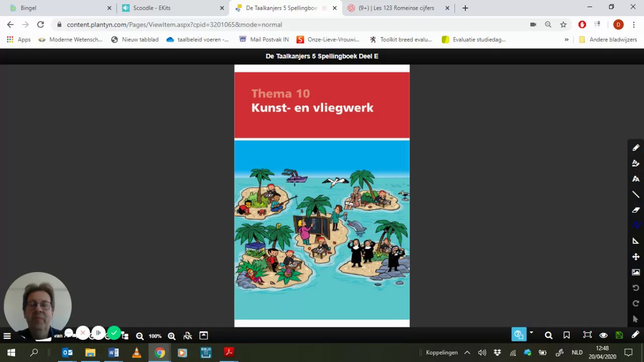
Task: Open a new browser tab
Action: coord(465,8)
